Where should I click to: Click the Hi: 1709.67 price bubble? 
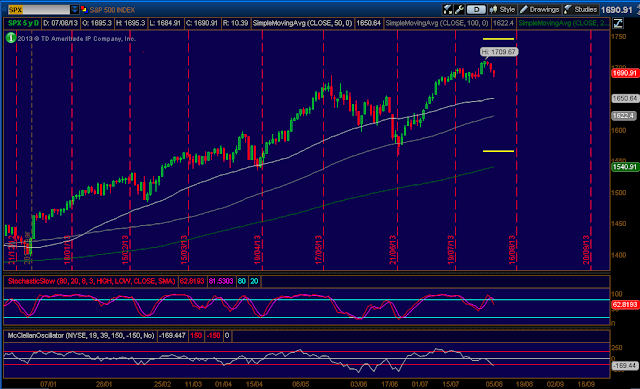499,52
